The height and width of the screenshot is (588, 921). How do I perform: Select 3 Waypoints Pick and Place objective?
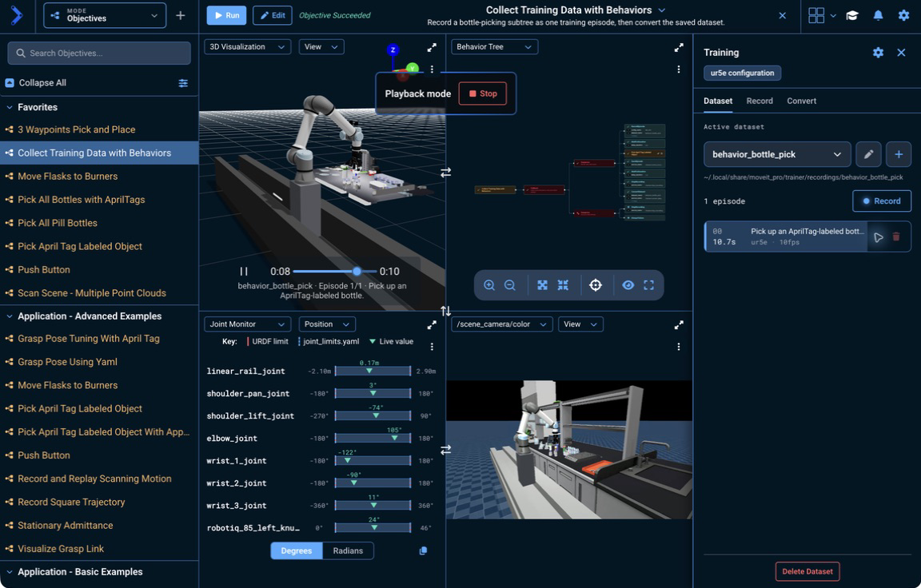[x=99, y=129]
